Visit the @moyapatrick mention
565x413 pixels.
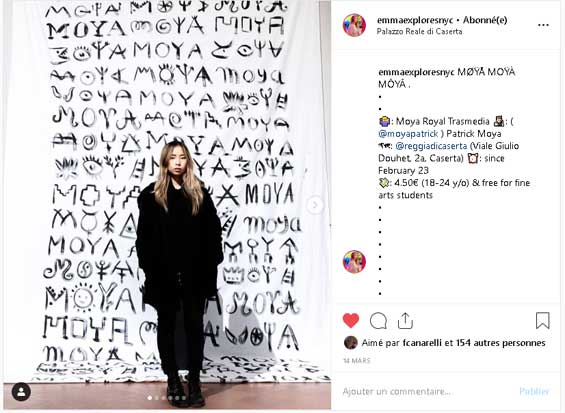(x=408, y=134)
